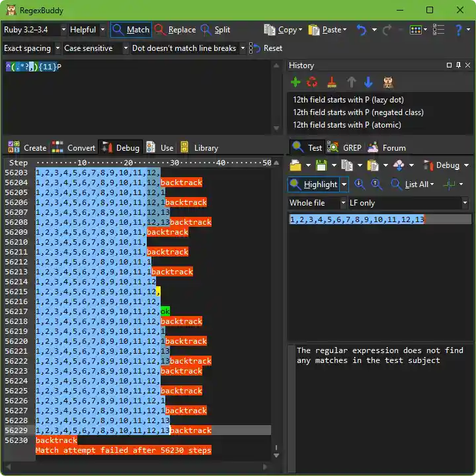
Task: Find previous match with up-arrow magnifier
Action: pos(376,184)
